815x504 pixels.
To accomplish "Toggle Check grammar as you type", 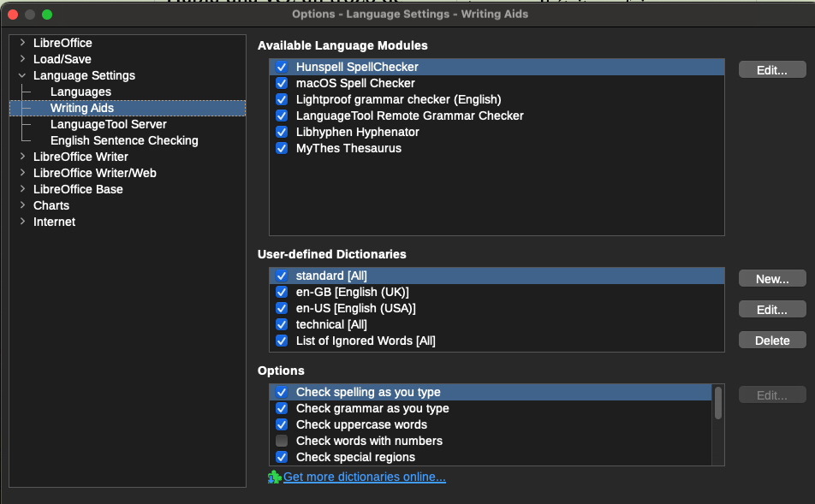I will coord(282,408).
